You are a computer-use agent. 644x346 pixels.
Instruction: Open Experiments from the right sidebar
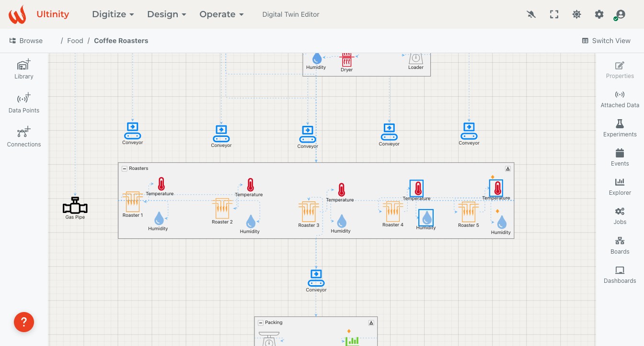(x=620, y=128)
